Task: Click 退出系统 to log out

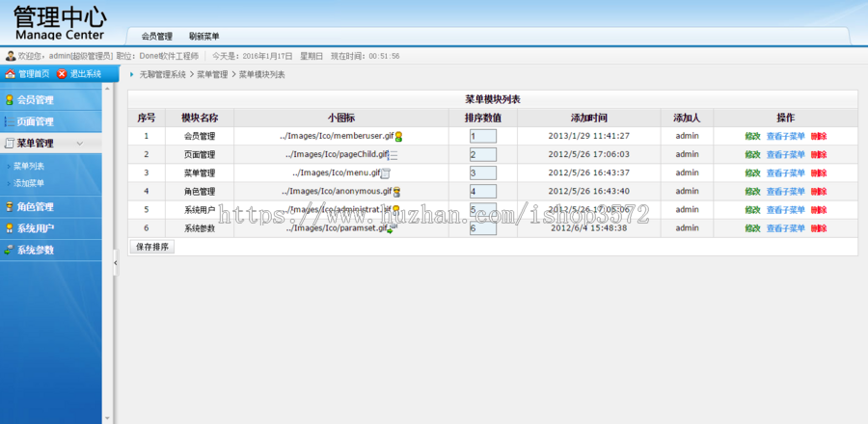Action: pos(85,74)
